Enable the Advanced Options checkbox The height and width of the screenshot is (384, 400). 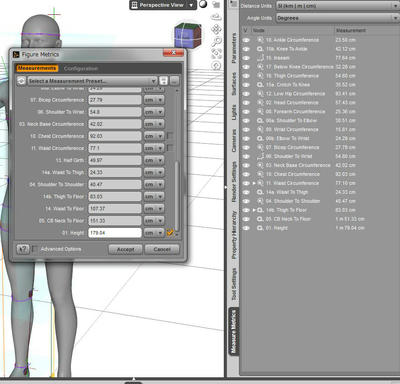pos(35,249)
